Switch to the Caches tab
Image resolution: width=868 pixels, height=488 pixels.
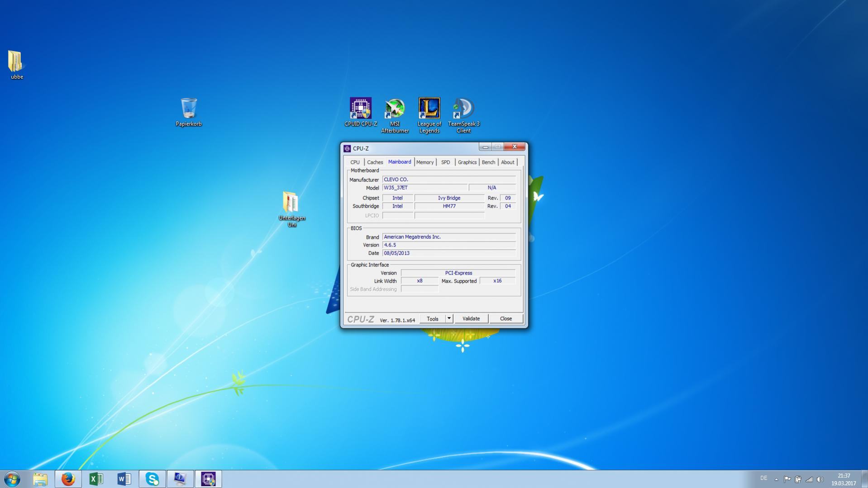[x=375, y=162]
